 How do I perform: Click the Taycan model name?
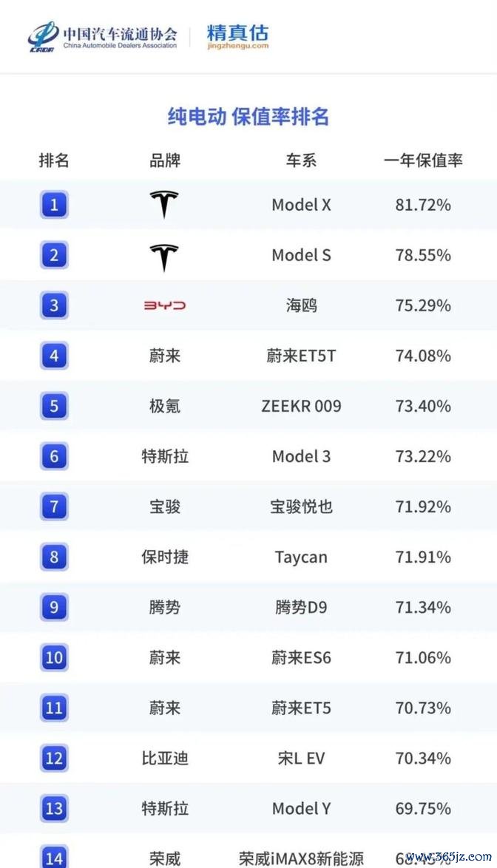(301, 557)
